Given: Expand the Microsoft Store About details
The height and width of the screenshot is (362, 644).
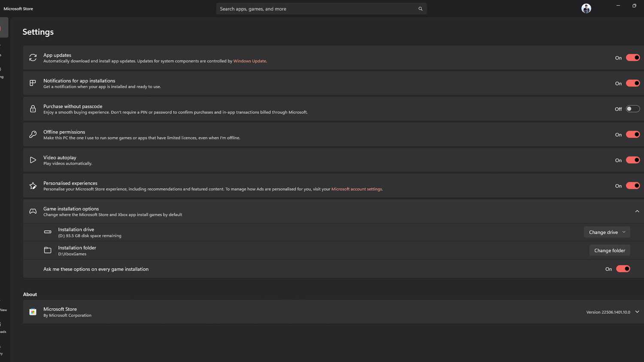Looking at the screenshot, I should [x=637, y=312].
